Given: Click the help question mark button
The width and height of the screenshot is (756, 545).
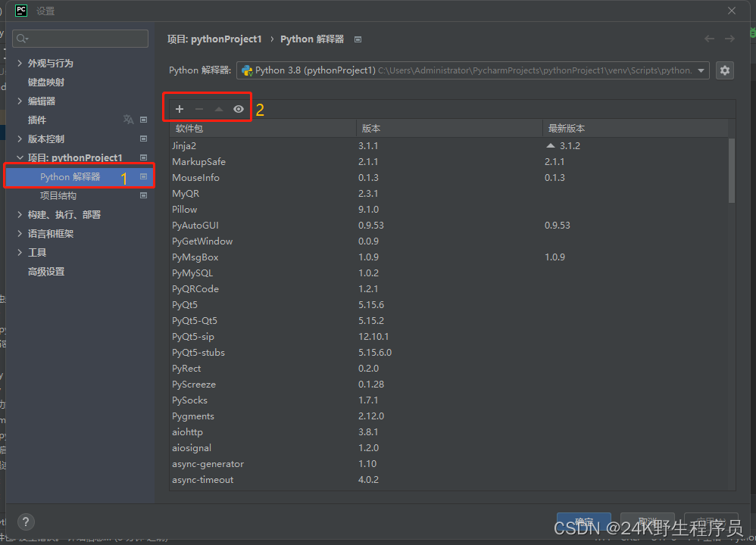Looking at the screenshot, I should [26, 522].
